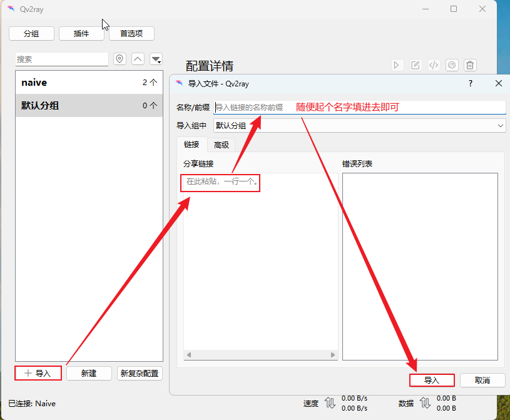Click the locate current connection icon
Screen dimensions: 510x420
click(120, 59)
